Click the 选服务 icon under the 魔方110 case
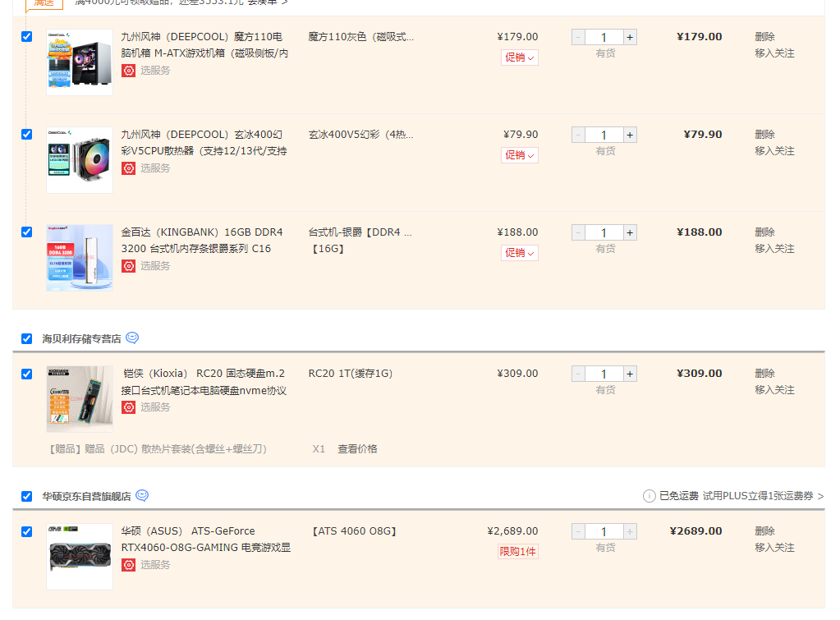This screenshot has height=620, width=840. coord(129,71)
